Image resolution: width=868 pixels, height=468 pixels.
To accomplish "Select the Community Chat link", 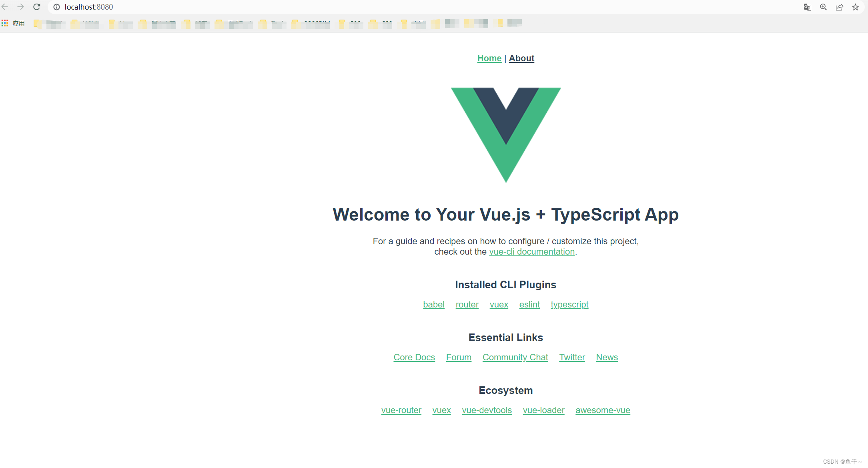I will click(514, 358).
